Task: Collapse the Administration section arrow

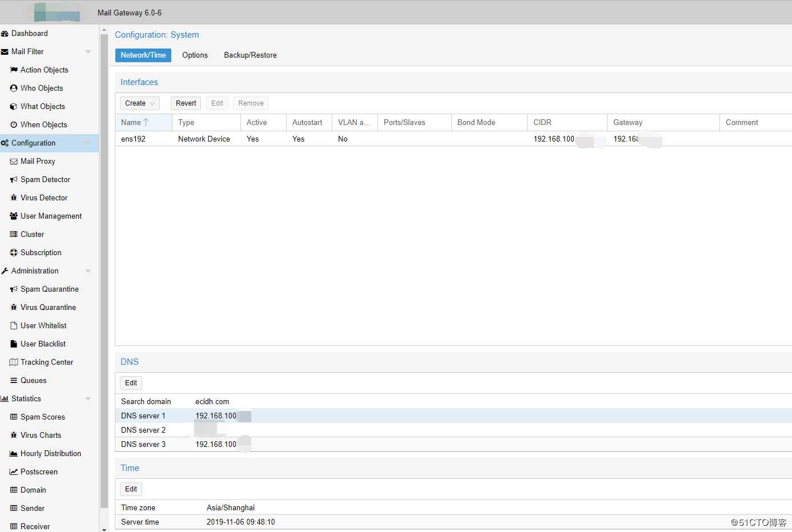Action: pos(88,271)
